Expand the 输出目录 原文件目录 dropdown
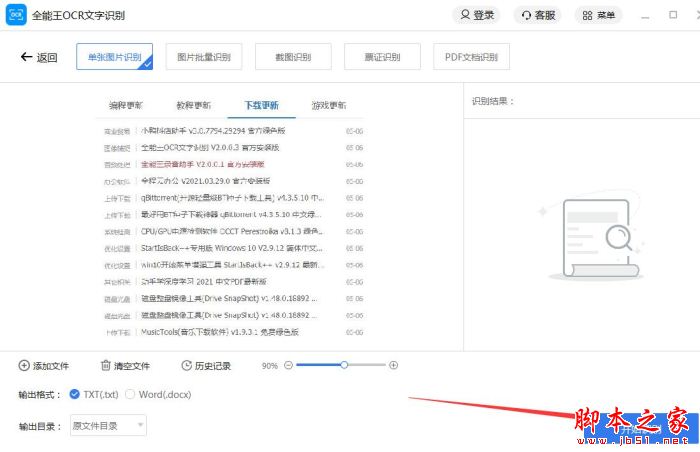Viewport: 700px width, 452px height. point(108,426)
